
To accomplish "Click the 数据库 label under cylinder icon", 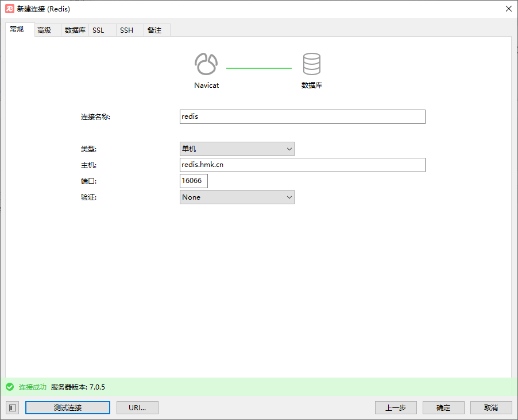I will click(311, 85).
